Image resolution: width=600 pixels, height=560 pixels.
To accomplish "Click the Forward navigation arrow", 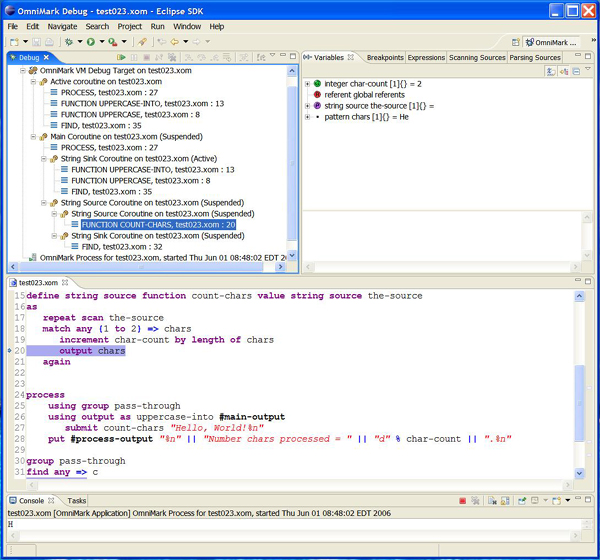I will tap(196, 42).
